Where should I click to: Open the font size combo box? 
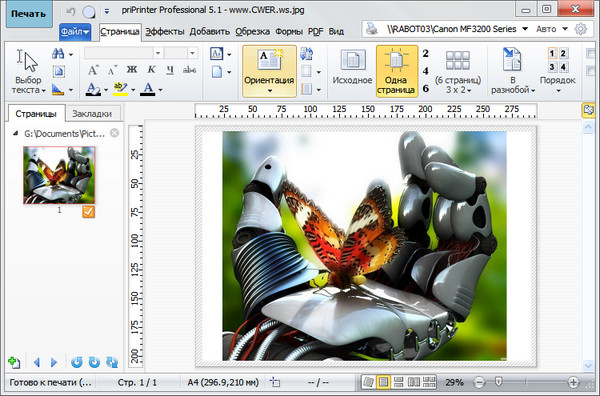[181, 53]
